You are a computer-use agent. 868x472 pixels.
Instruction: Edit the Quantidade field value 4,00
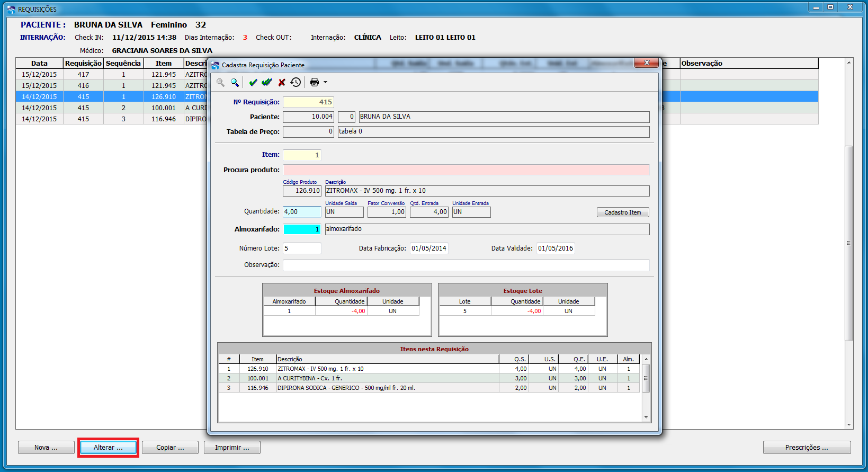302,212
